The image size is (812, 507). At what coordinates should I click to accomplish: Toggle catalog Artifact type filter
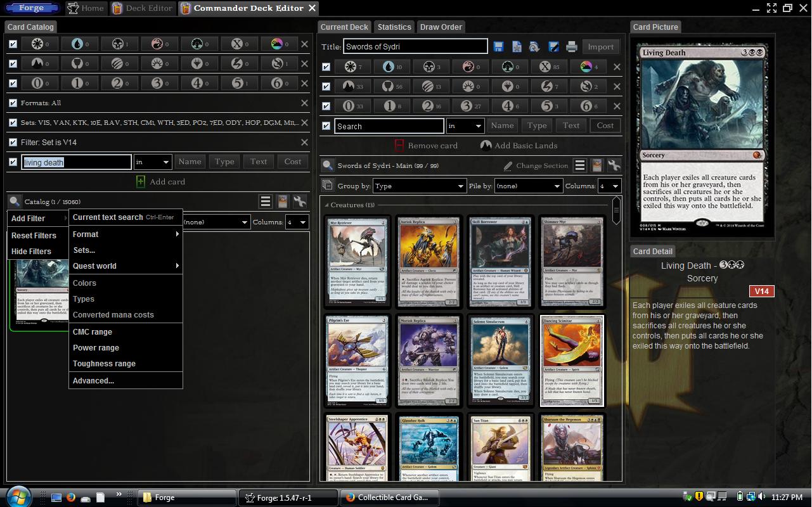pos(79,63)
